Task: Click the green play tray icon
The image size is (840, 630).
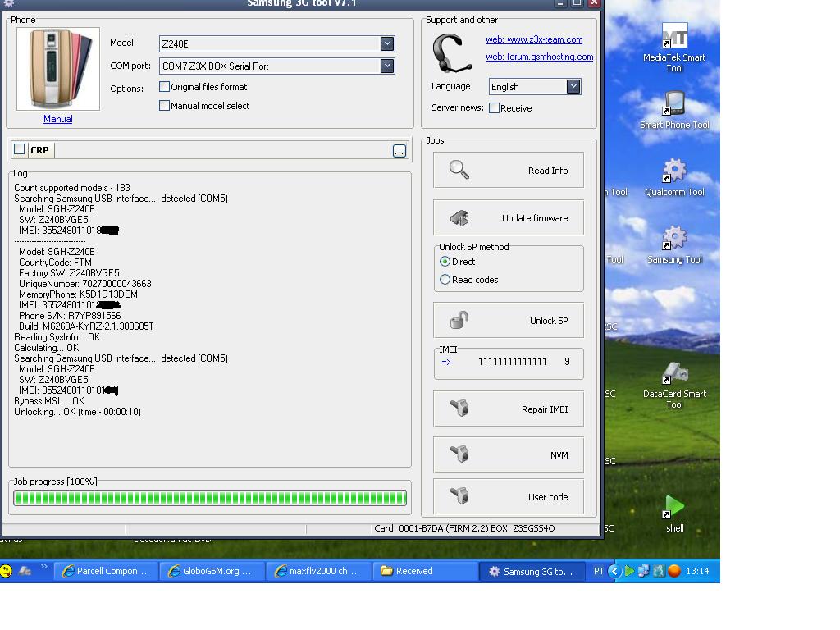Action: coord(629,571)
